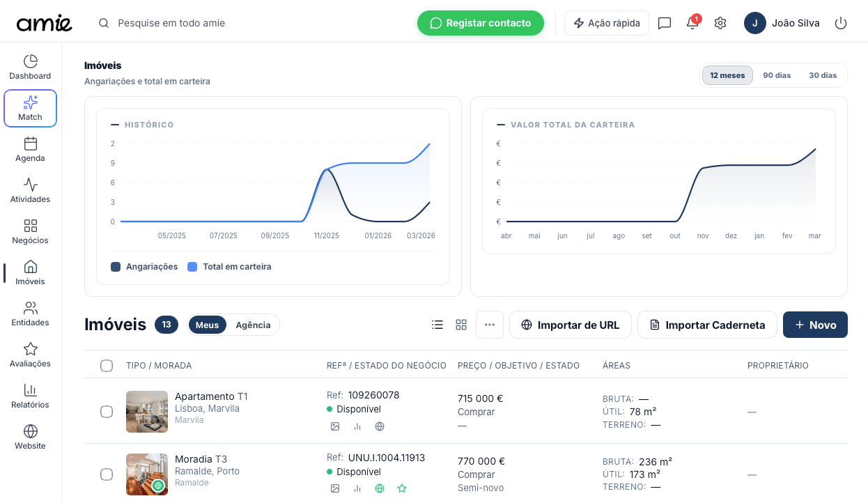Image resolution: width=868 pixels, height=503 pixels.
Task: Switch to grid view icon
Action: pyautogui.click(x=461, y=325)
